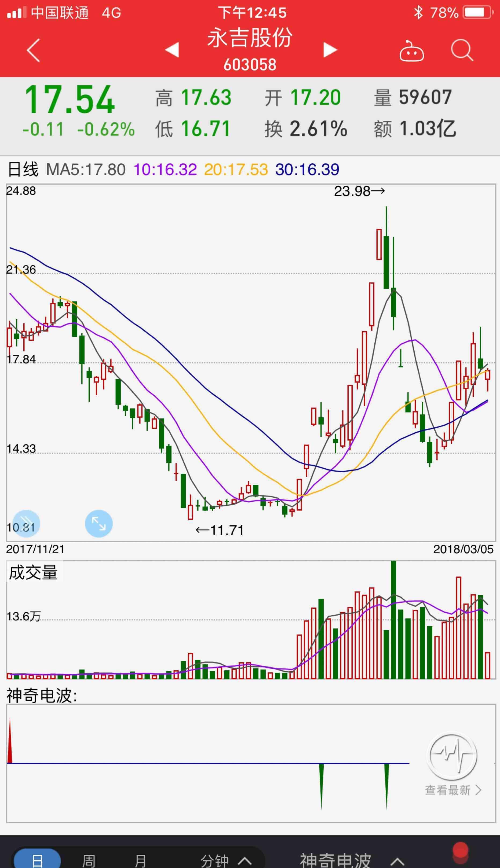Tap stock code 603058
500x868 pixels.
point(250,65)
